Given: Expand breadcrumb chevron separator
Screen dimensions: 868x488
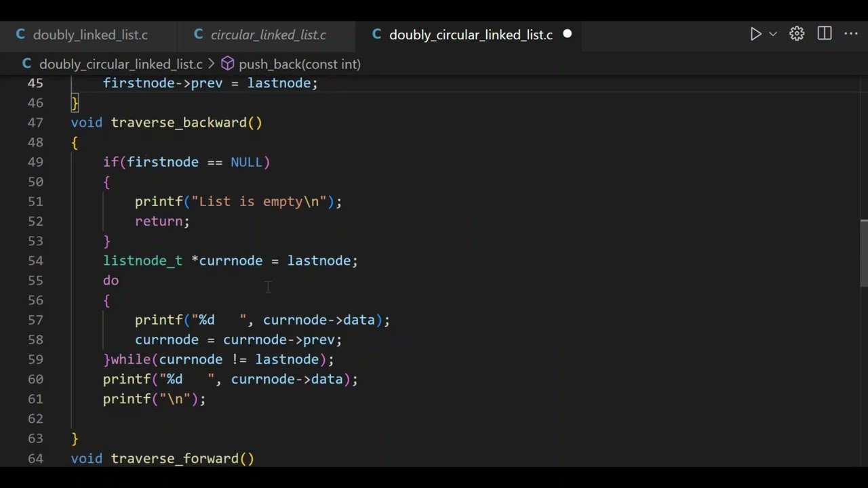Looking at the screenshot, I should (x=212, y=64).
